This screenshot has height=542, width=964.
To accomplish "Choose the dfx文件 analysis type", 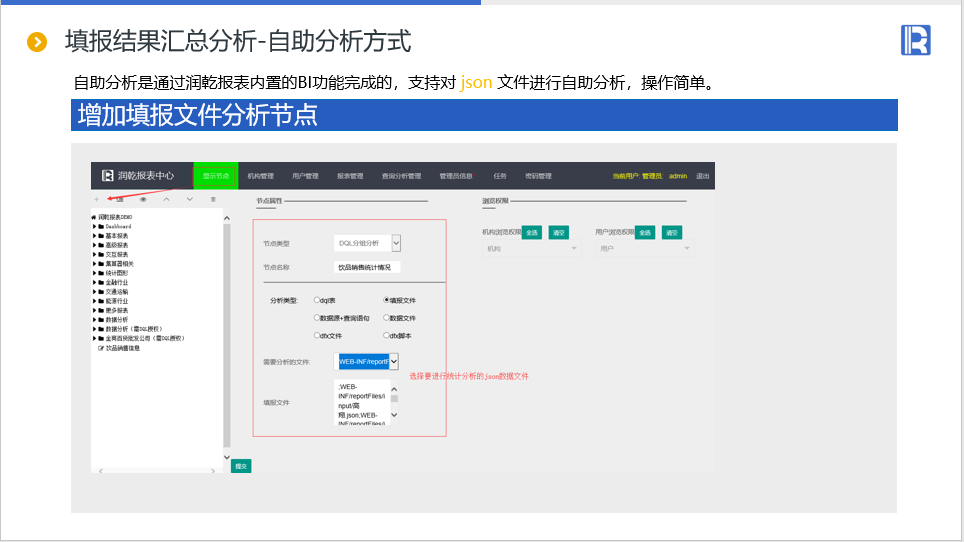I will click(x=317, y=336).
